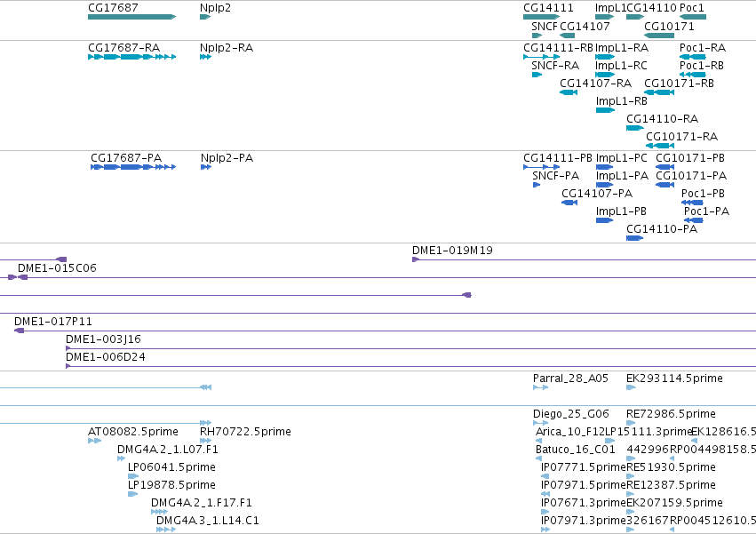Viewport: 756px width, 534px height.
Task: Open transcript label "CG17687-RA"
Action: pos(123,48)
